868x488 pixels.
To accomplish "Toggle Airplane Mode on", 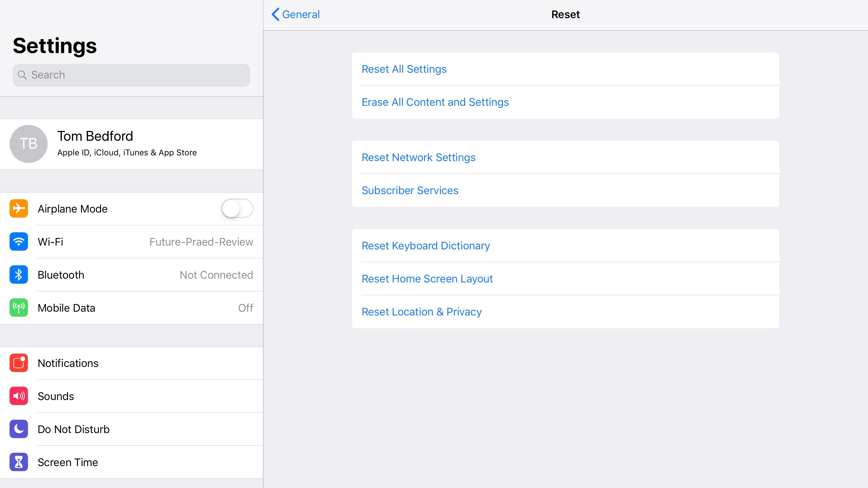I will pos(237,208).
